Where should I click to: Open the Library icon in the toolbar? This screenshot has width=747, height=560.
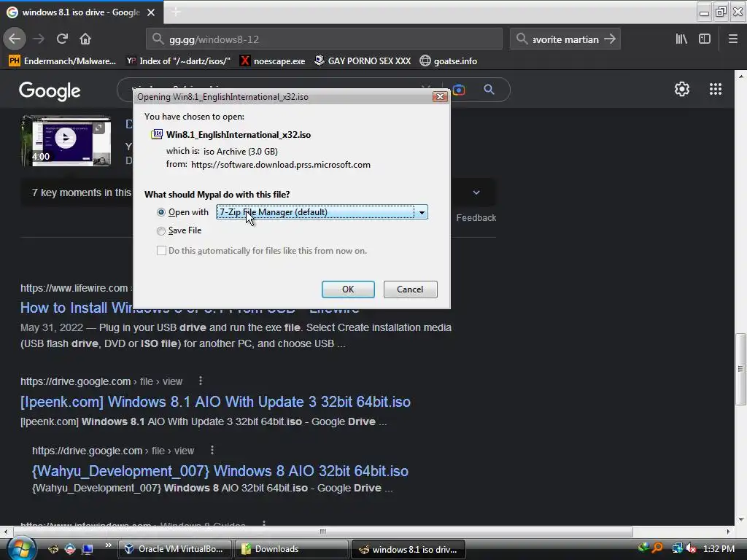pyautogui.click(x=681, y=39)
